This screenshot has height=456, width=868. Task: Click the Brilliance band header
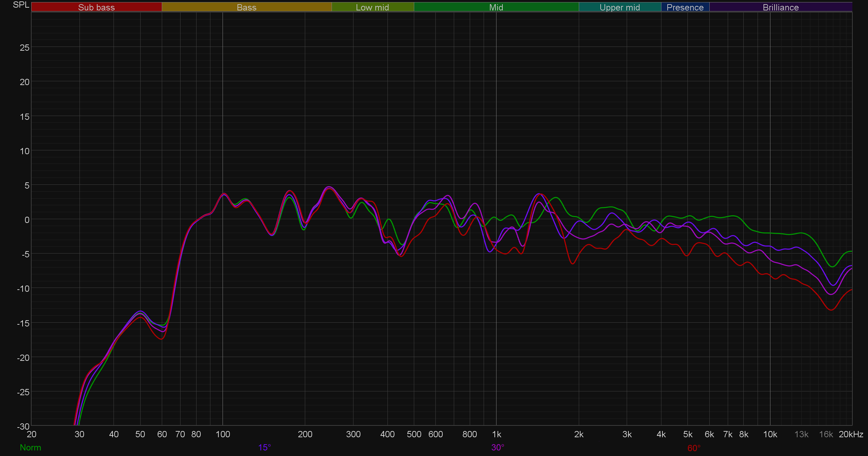pyautogui.click(x=781, y=7)
